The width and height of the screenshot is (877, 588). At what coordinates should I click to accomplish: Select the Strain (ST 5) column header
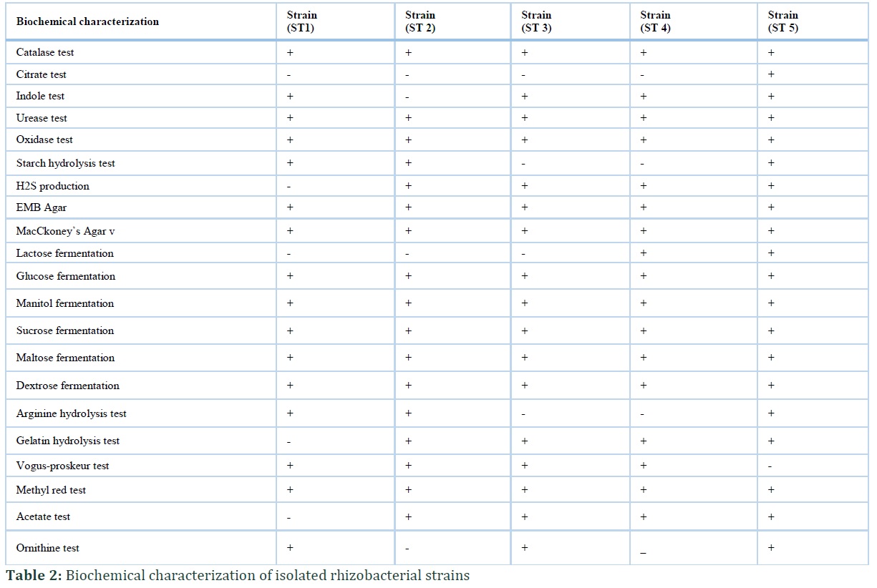783,21
